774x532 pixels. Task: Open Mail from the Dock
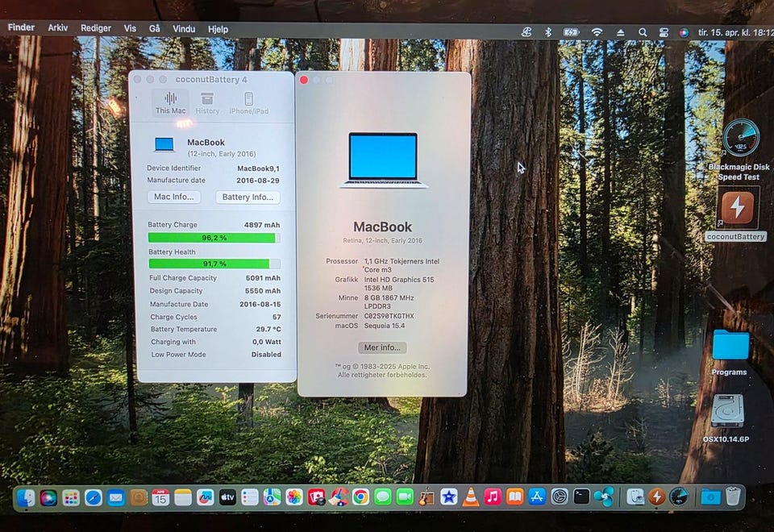[115, 497]
